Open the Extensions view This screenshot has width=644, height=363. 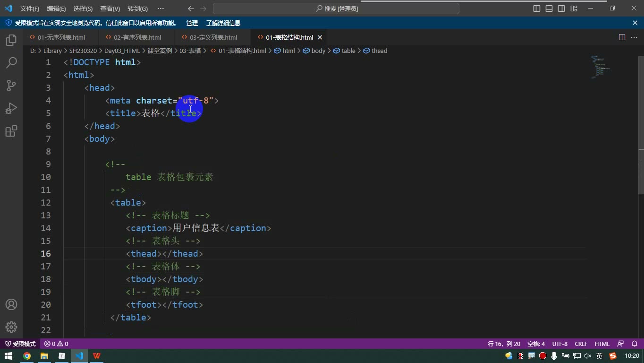click(x=11, y=131)
